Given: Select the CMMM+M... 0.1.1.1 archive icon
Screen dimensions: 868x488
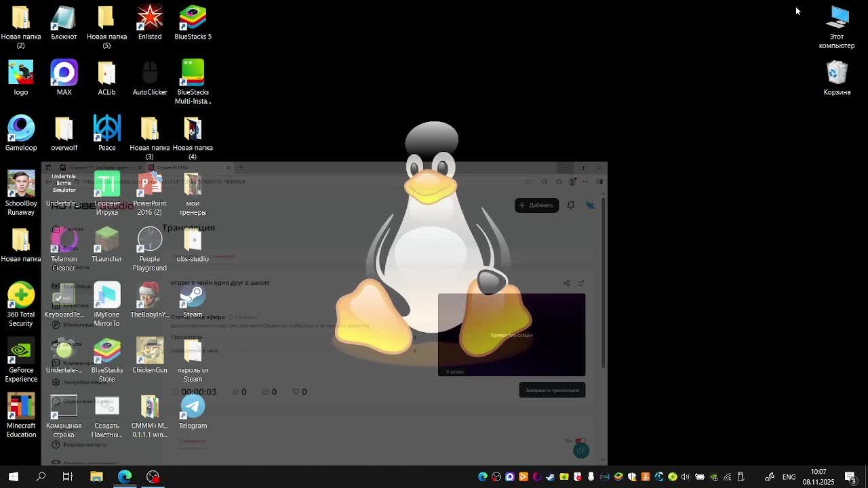Looking at the screenshot, I should [150, 415].
